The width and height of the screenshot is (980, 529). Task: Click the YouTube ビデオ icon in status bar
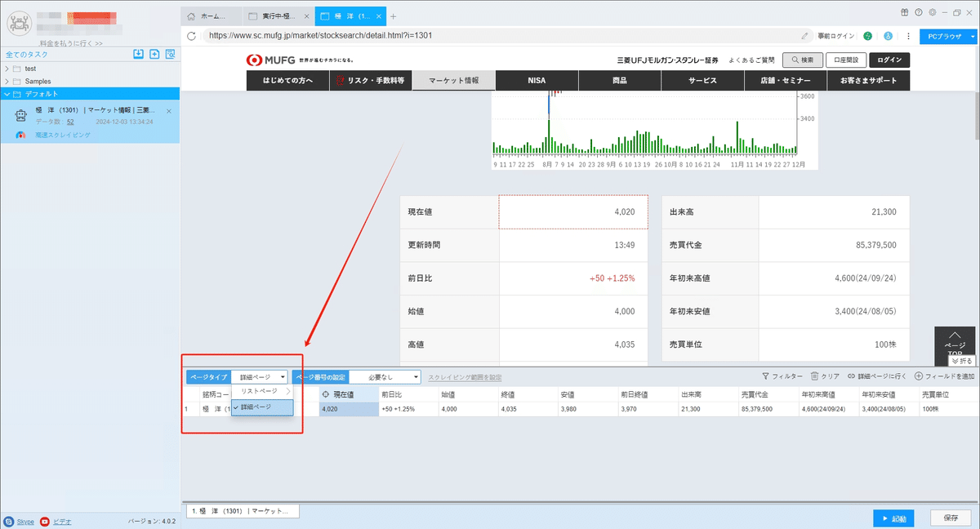click(x=44, y=521)
